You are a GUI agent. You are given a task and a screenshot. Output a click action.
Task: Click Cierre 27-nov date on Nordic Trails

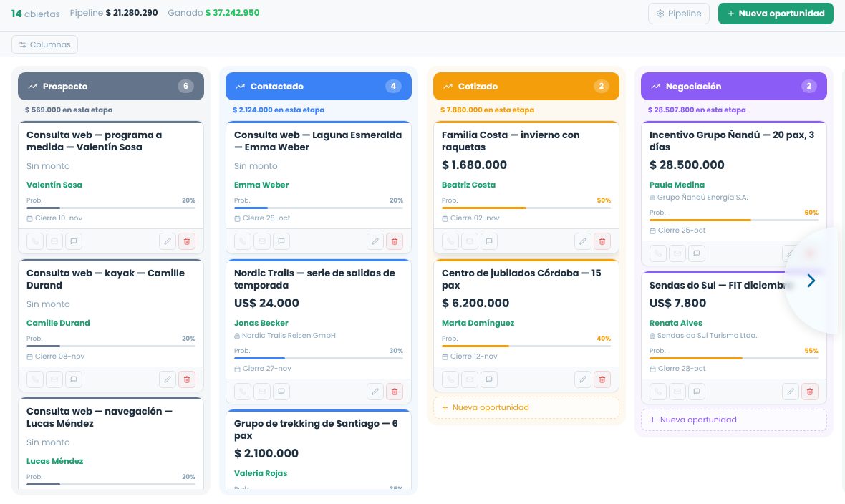point(263,369)
